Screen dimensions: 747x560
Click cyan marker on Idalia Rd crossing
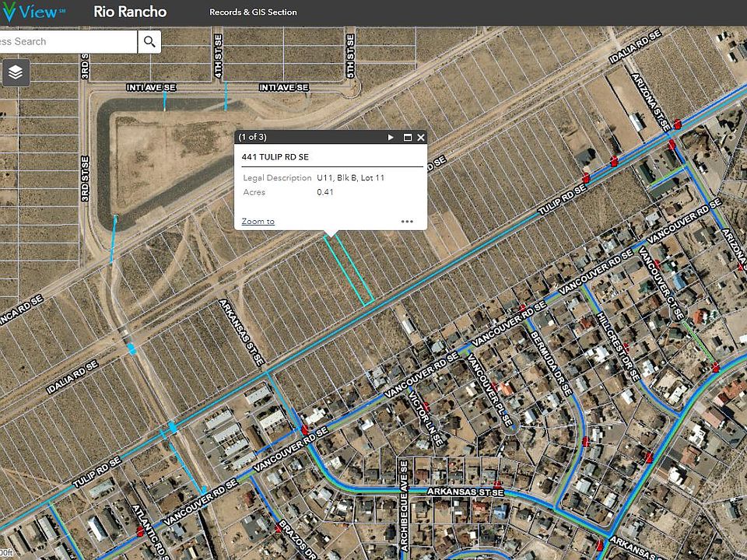tap(131, 349)
